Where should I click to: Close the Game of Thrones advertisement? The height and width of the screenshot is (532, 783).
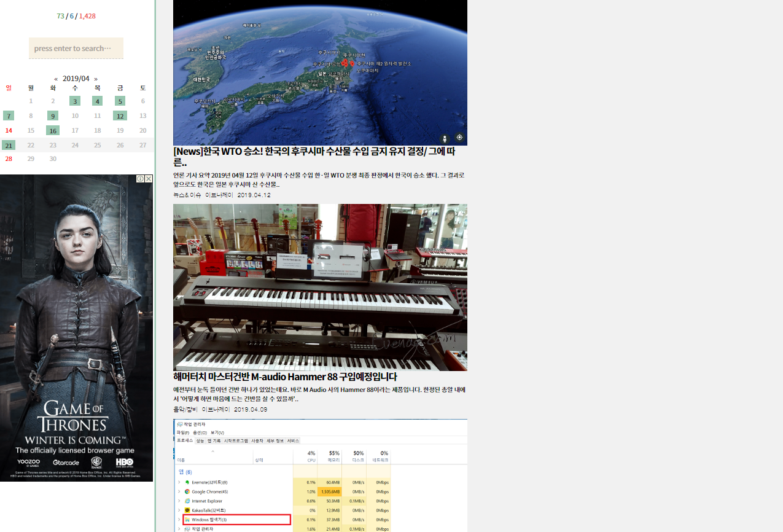click(149, 179)
